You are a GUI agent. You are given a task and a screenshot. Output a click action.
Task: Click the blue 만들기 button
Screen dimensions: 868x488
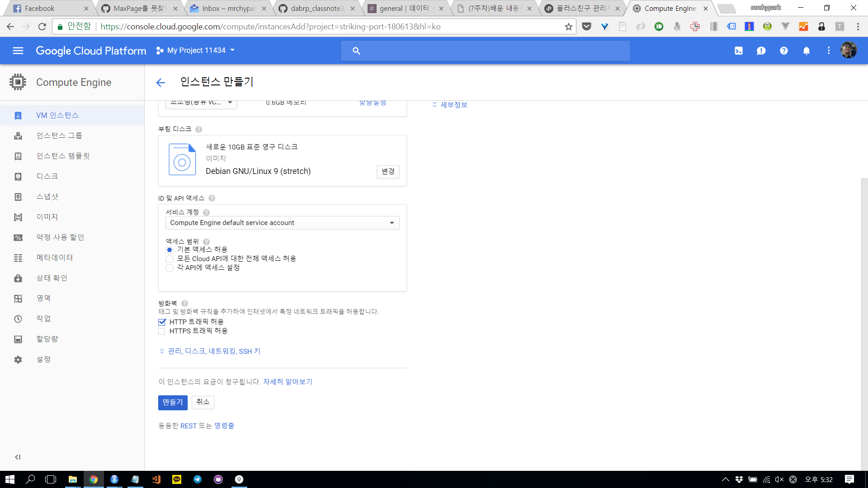[173, 402]
